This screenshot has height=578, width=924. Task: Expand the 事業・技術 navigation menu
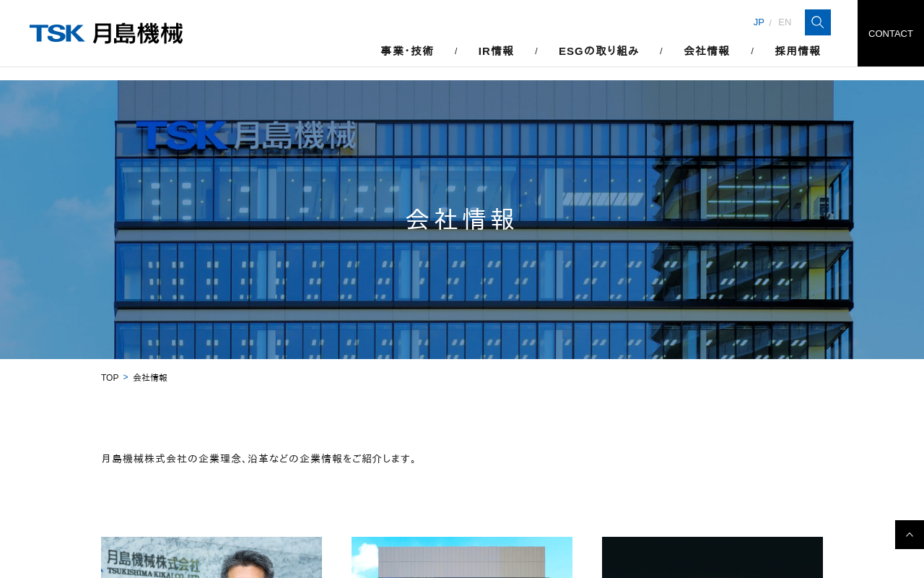click(407, 51)
